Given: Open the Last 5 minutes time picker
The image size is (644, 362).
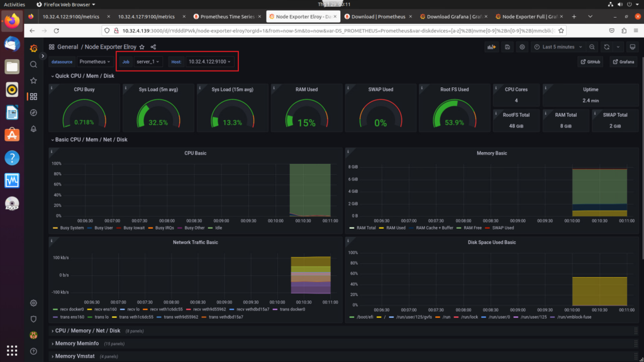Looking at the screenshot, I should [x=558, y=47].
